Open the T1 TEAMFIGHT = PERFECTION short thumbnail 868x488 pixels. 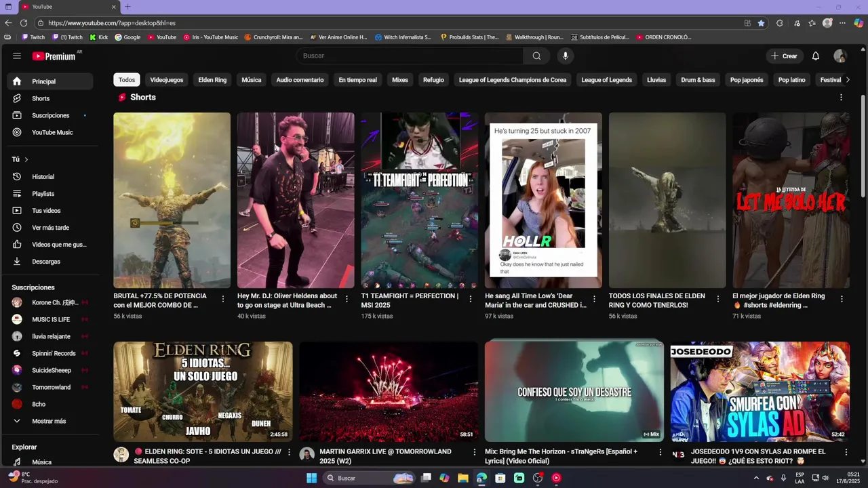(419, 200)
